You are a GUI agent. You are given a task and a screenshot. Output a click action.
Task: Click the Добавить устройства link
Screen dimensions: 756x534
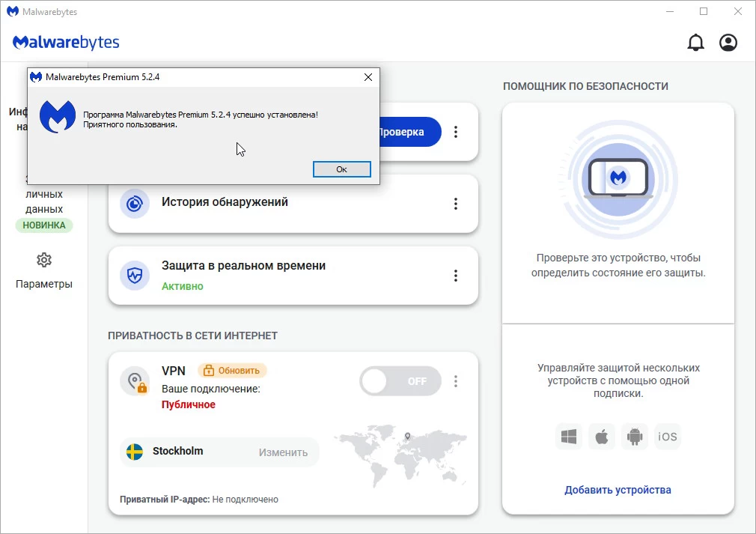point(618,490)
